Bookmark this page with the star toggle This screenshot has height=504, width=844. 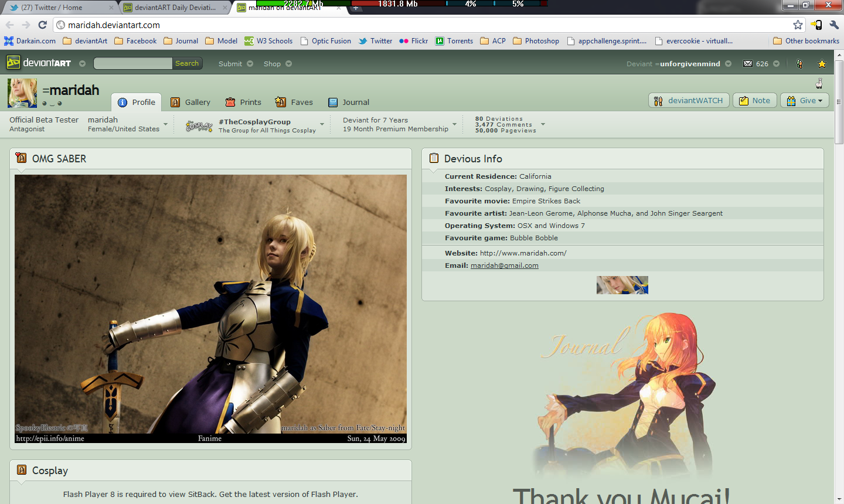[x=798, y=25]
